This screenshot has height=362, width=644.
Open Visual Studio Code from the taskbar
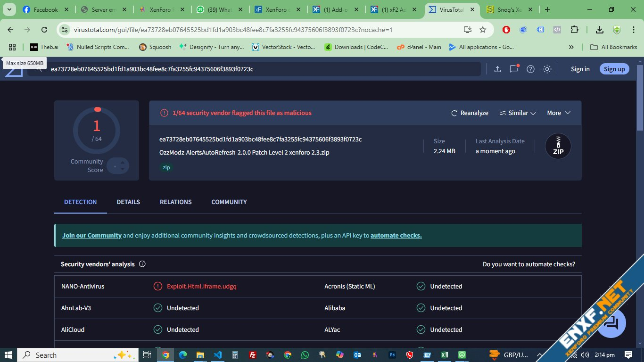click(217, 355)
